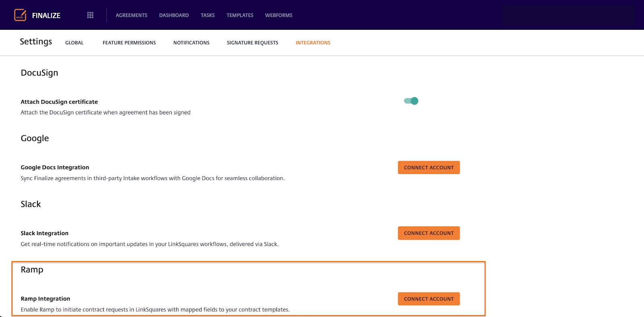Open the Agreements menu item
The width and height of the screenshot is (644, 317).
(131, 15)
